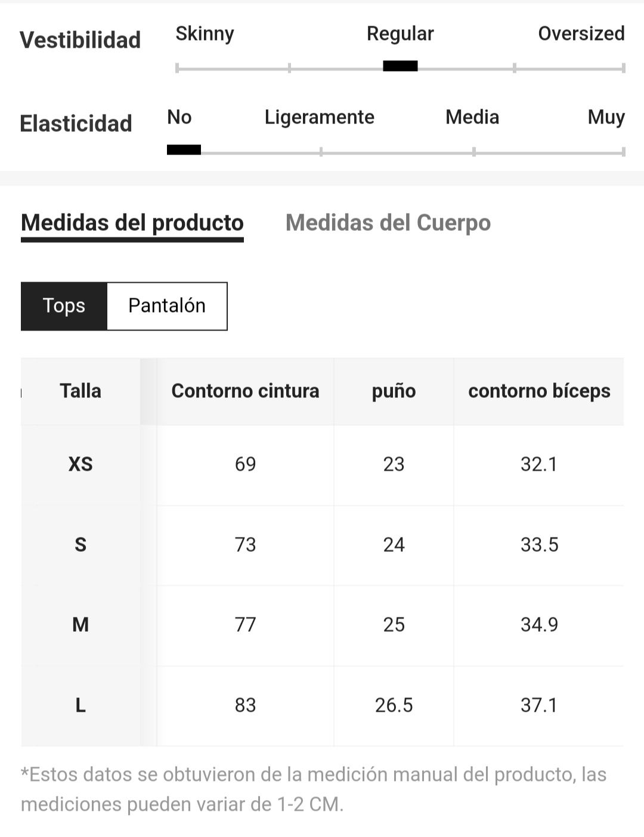Click the Ligeramente elasticity label
Viewport: 644px width, 837px height.
(320, 118)
